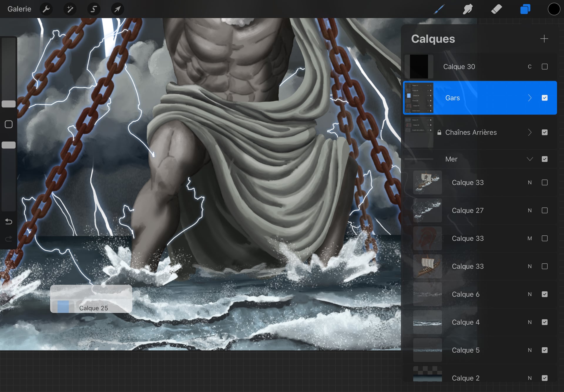The height and width of the screenshot is (392, 564).
Task: Close the Layers panel via Layers icon
Action: tap(525, 9)
